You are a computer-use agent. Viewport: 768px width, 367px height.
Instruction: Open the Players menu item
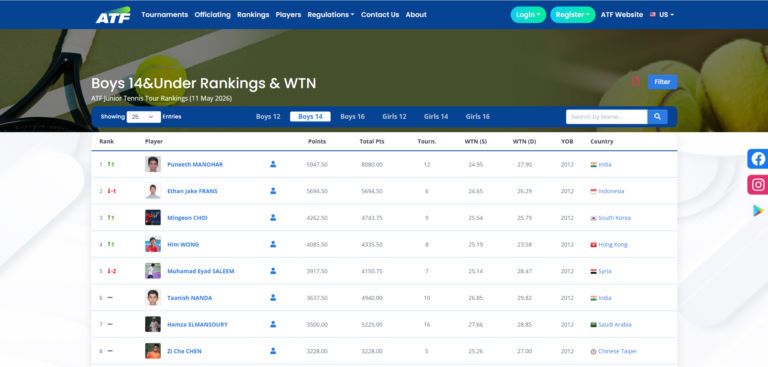pos(288,15)
